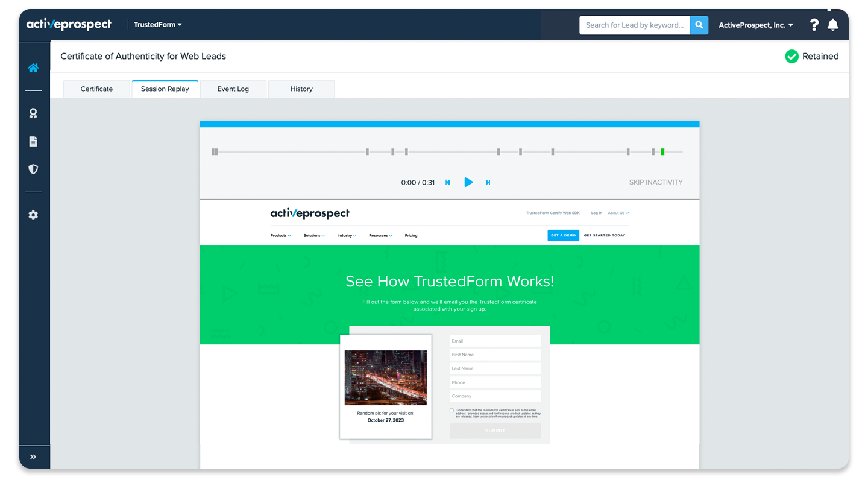
Task: Expand the Resources menu in replay page
Action: pyautogui.click(x=380, y=236)
